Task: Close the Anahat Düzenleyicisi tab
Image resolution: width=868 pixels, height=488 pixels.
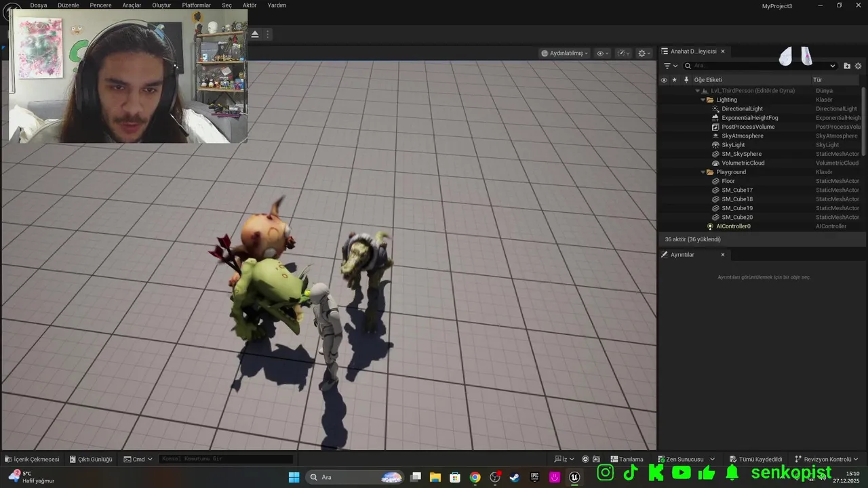Action: 723,51
